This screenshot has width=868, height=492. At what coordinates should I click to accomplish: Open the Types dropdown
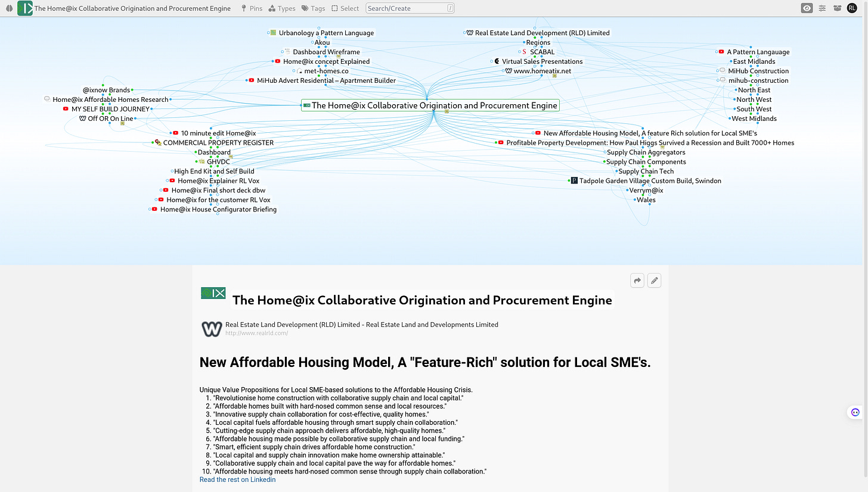282,8
